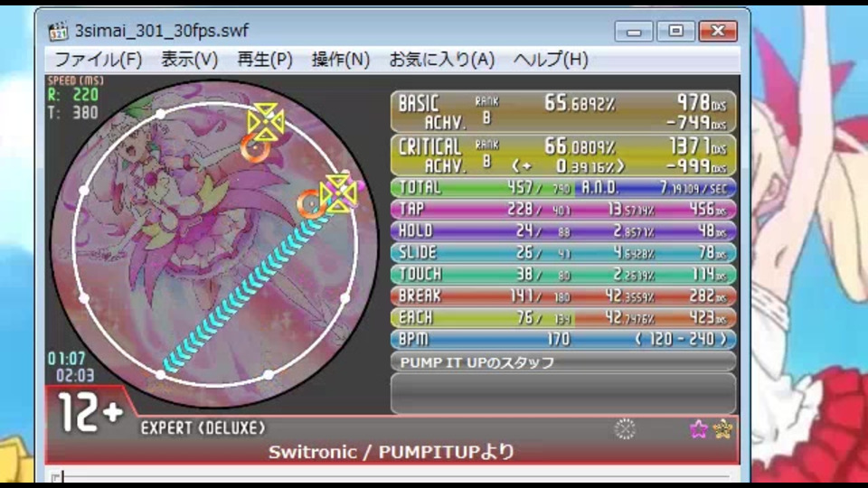Click the 3simai_301_30fps.swf window title
This screenshot has height=488, width=868.
tap(162, 31)
